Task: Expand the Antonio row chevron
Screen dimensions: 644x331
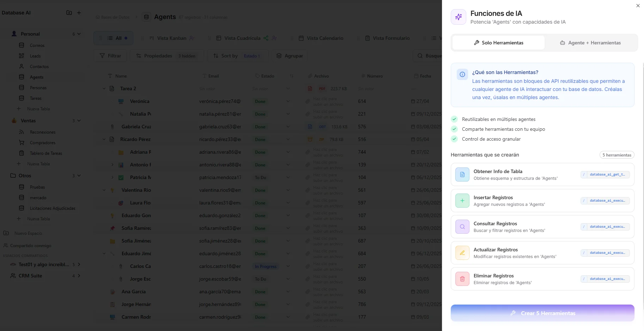Action: pos(112,165)
